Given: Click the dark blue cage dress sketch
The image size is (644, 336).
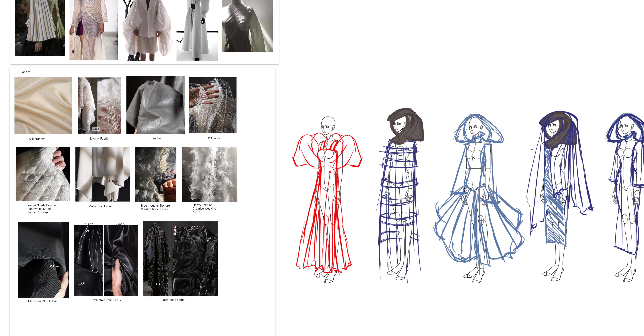Looking at the screenshot, I should coord(400,195).
